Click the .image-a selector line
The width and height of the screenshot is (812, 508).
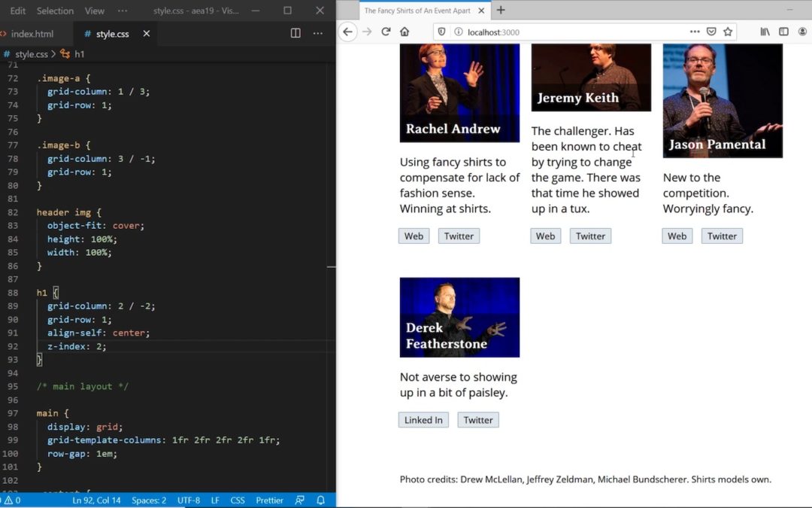63,78
